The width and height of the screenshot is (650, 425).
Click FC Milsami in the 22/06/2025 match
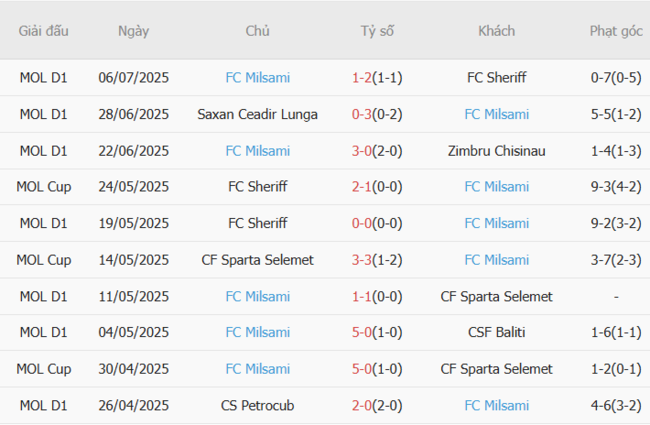coord(258,151)
